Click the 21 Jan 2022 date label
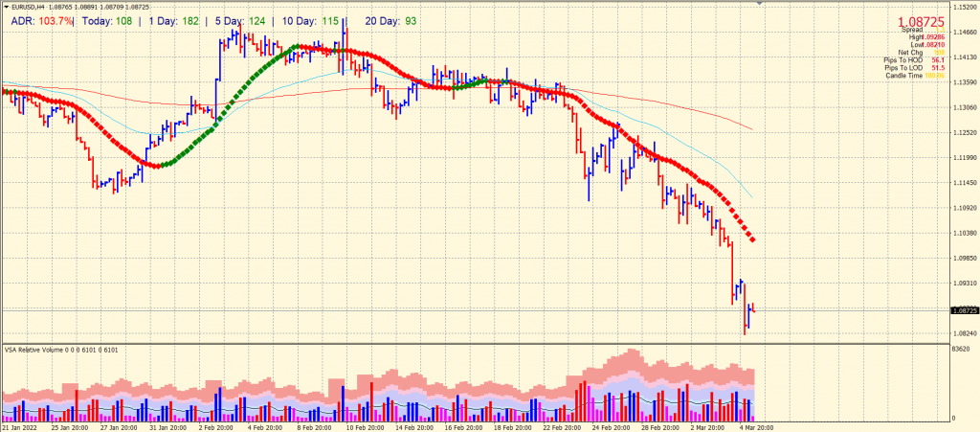 tap(19, 427)
